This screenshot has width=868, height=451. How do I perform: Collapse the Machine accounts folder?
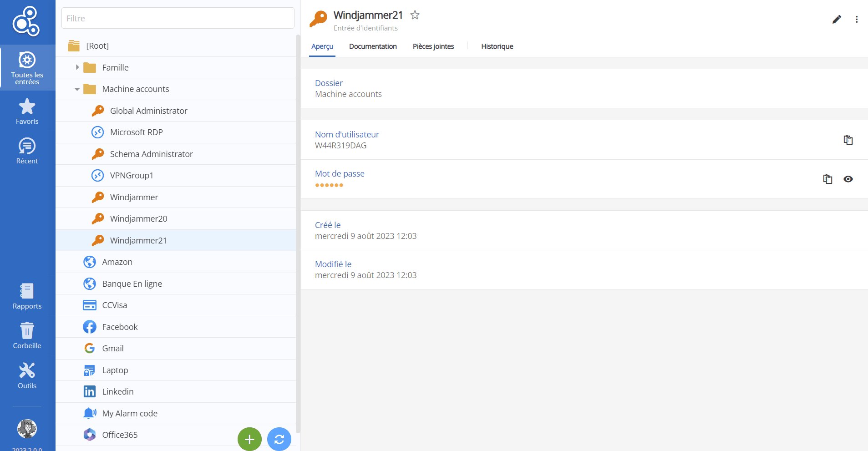(77, 89)
